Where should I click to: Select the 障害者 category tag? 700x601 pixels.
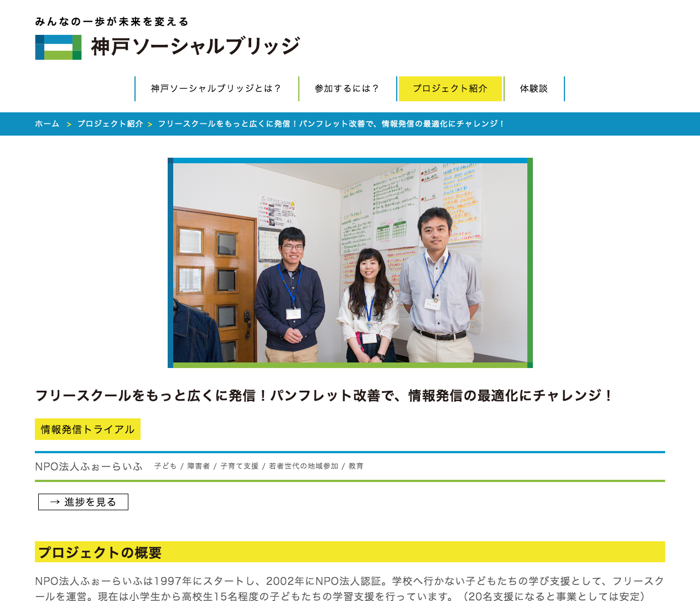tap(198, 467)
